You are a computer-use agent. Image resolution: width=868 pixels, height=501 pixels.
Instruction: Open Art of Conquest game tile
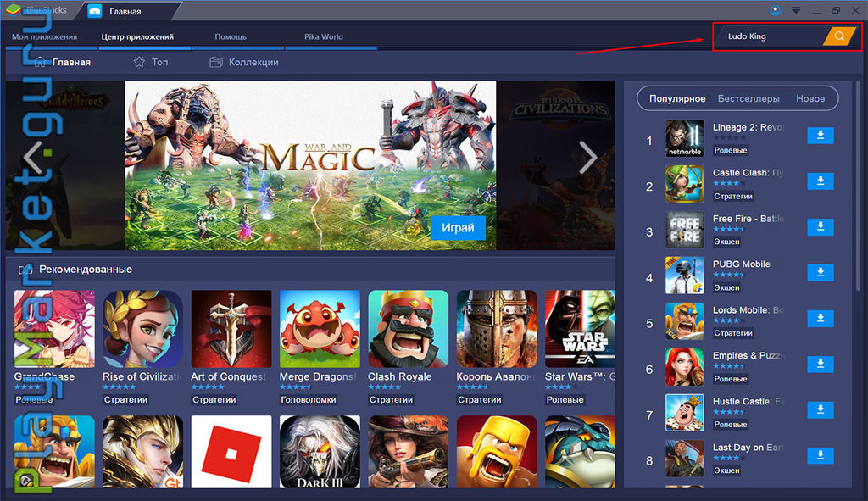pos(231,329)
